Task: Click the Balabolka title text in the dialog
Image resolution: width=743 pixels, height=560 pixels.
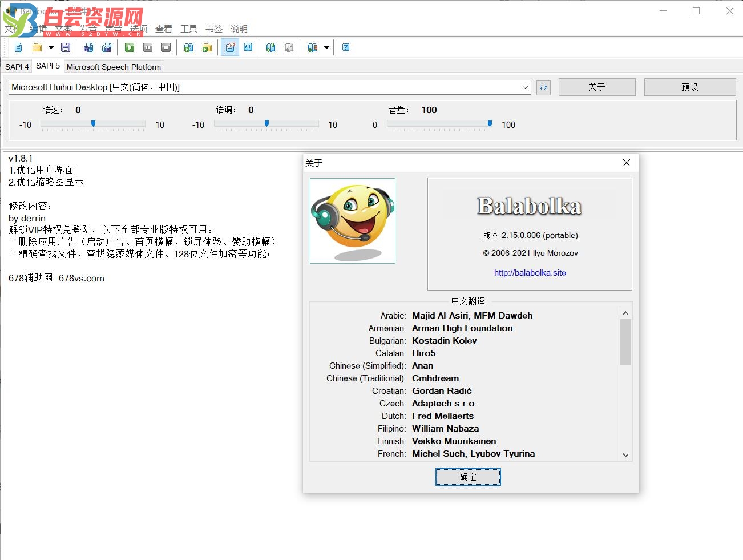Action: pos(529,206)
